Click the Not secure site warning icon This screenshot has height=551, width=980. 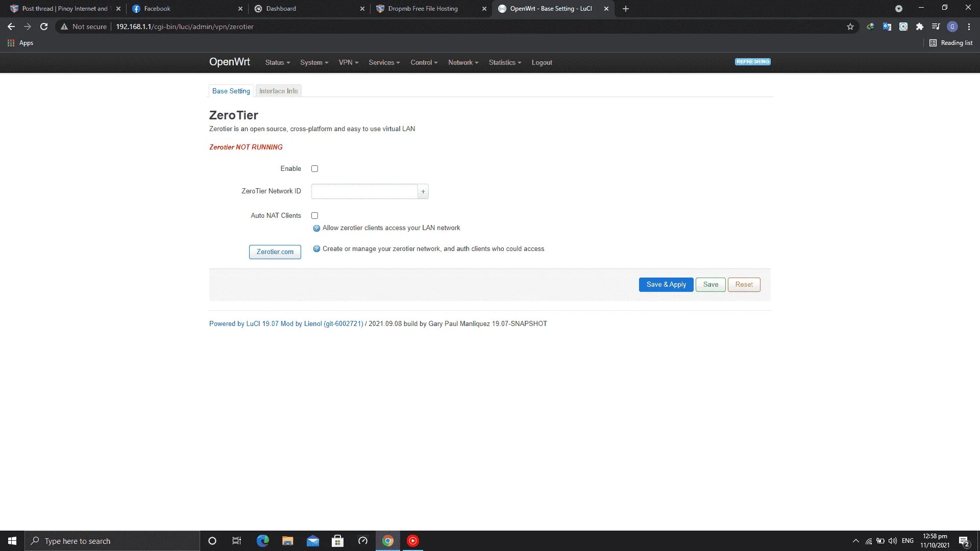point(64,27)
